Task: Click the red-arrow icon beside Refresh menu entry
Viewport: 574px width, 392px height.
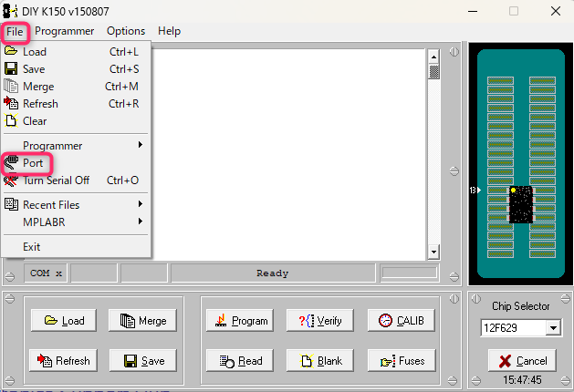Action: point(11,104)
